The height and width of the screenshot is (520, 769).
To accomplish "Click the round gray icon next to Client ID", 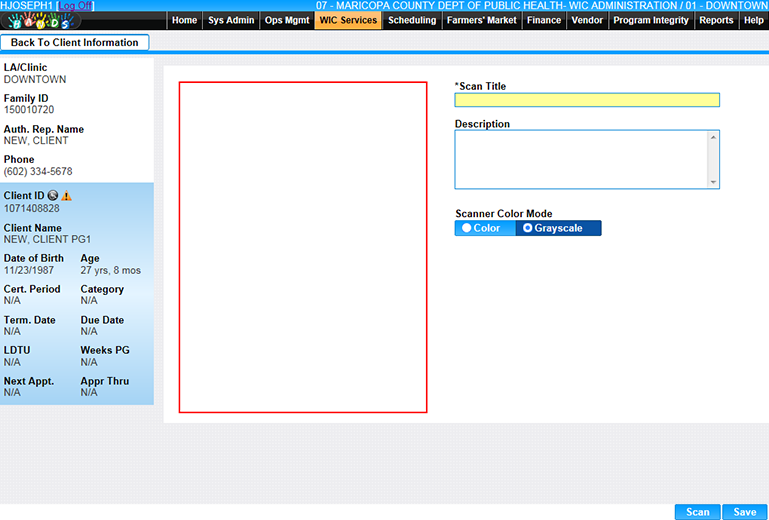I will [x=53, y=196].
